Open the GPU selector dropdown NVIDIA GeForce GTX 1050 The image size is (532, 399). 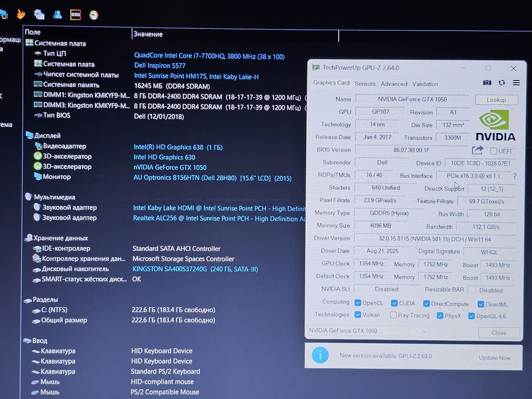tap(368, 331)
